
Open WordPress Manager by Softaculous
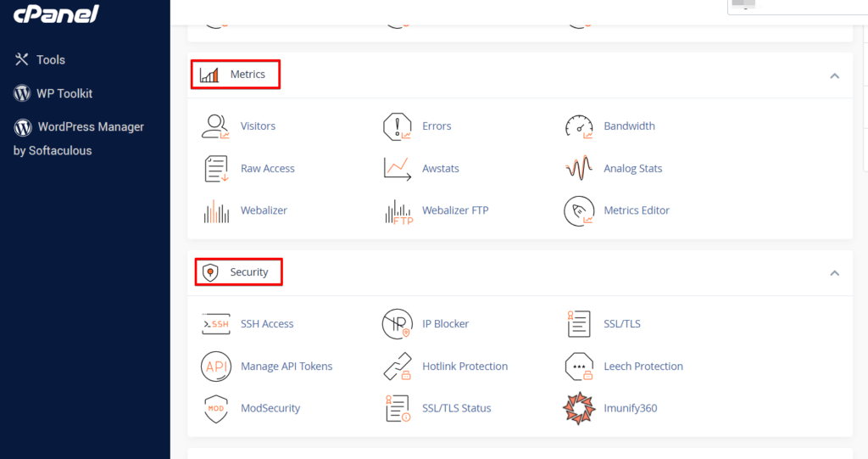[x=79, y=138]
